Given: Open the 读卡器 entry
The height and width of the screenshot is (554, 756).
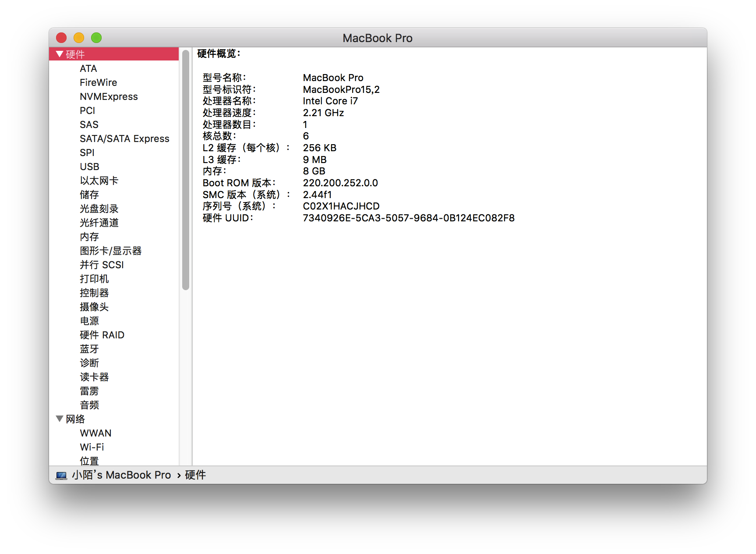Looking at the screenshot, I should coord(94,377).
